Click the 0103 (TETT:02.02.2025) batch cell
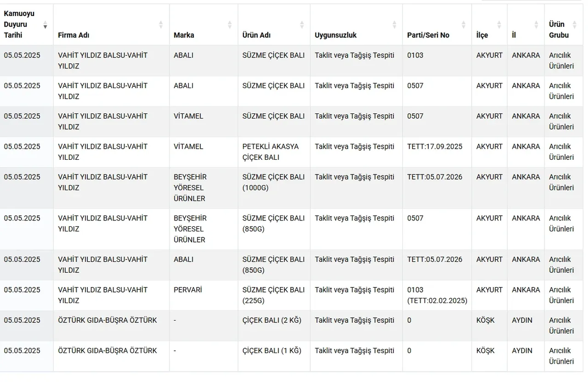588x383 pixels. coord(437,295)
